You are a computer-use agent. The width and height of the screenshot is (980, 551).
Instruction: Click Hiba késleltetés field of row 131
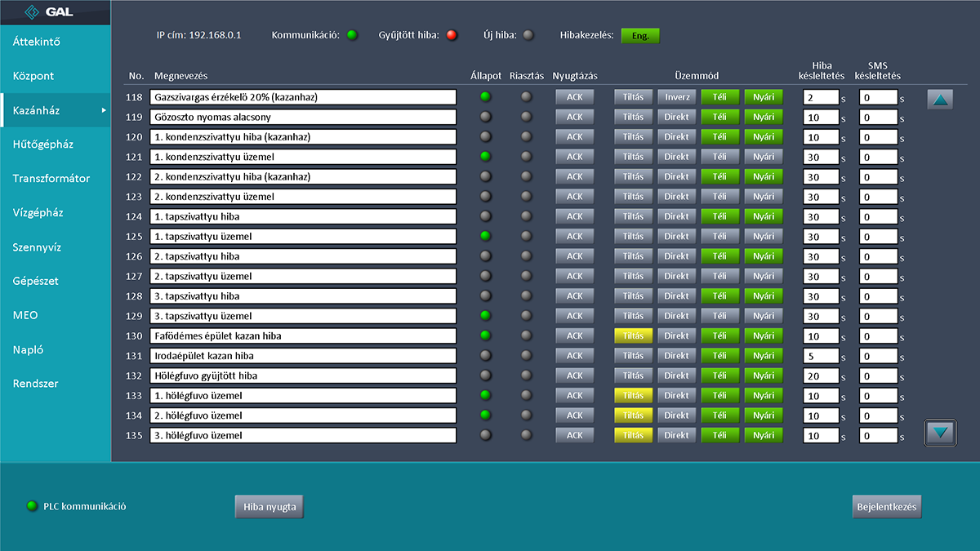click(x=821, y=356)
